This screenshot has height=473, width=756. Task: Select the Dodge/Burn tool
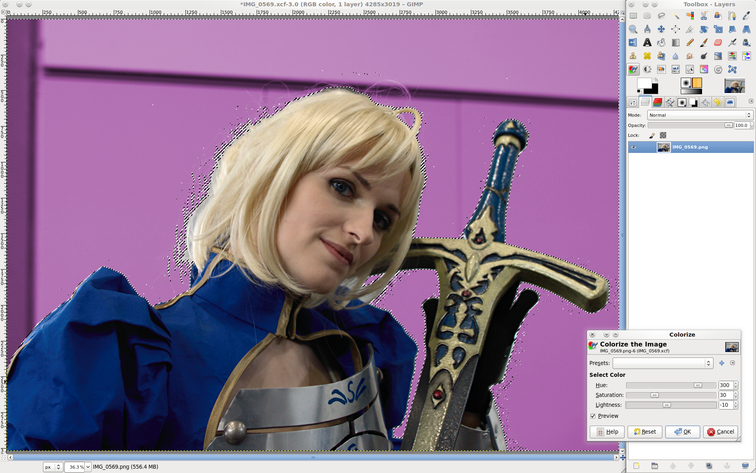704,56
